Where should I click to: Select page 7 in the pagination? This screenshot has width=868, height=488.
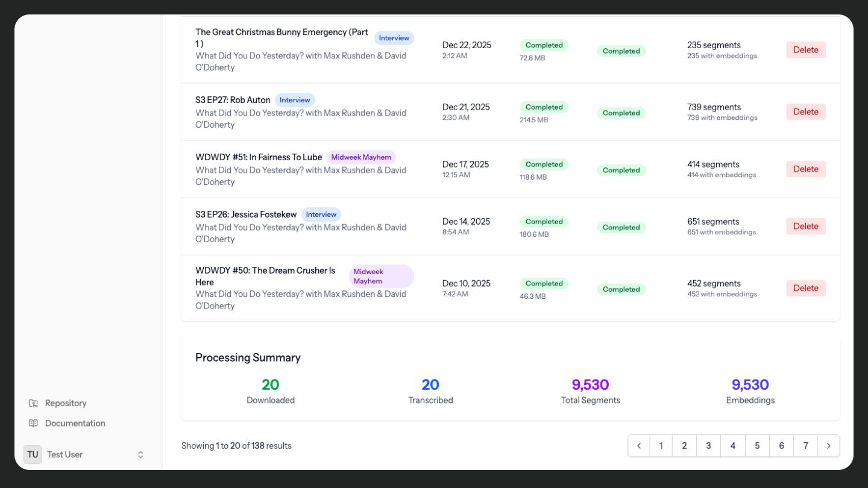pos(805,446)
